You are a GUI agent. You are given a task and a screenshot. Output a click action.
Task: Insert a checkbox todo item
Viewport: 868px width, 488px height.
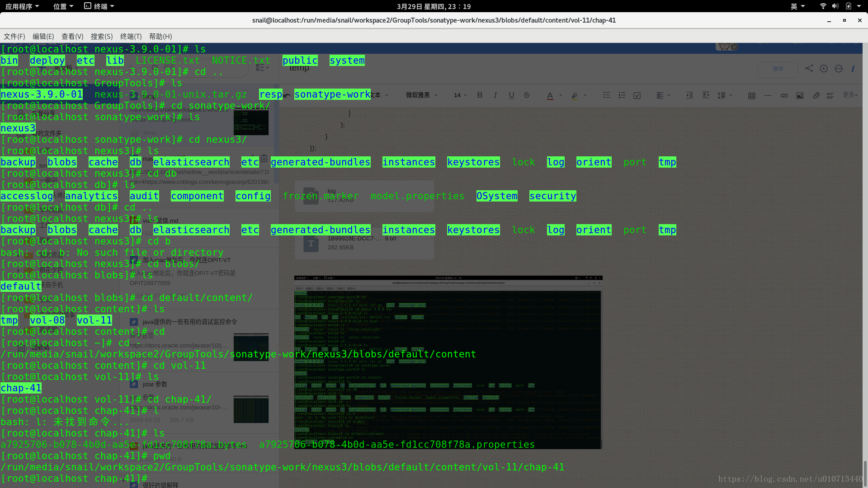637,95
